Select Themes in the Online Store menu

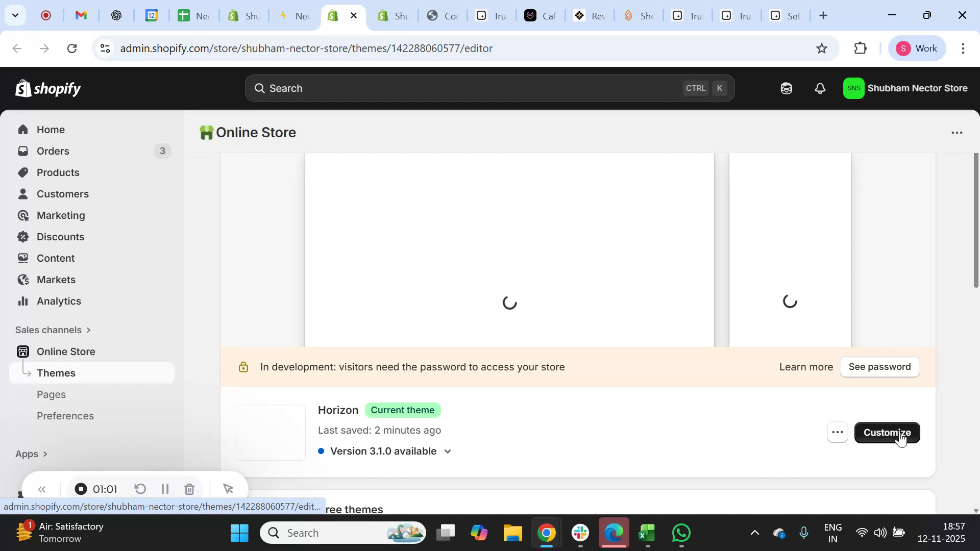click(x=56, y=372)
